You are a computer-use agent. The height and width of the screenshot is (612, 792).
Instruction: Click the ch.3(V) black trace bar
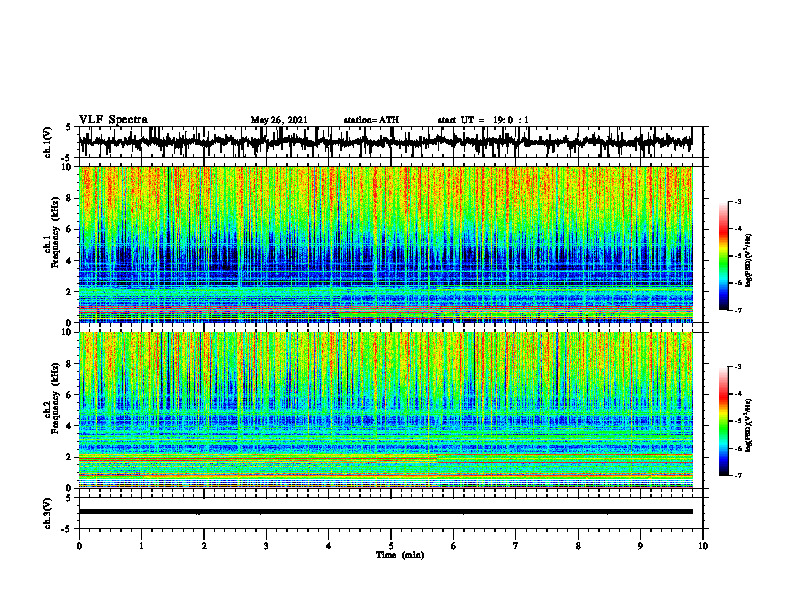pyautogui.click(x=385, y=512)
